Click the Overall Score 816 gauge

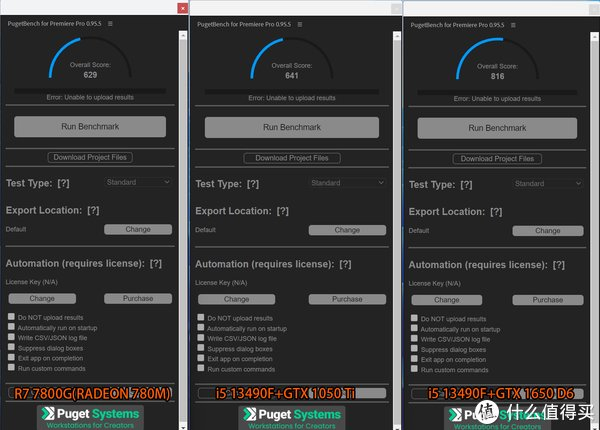[497, 60]
